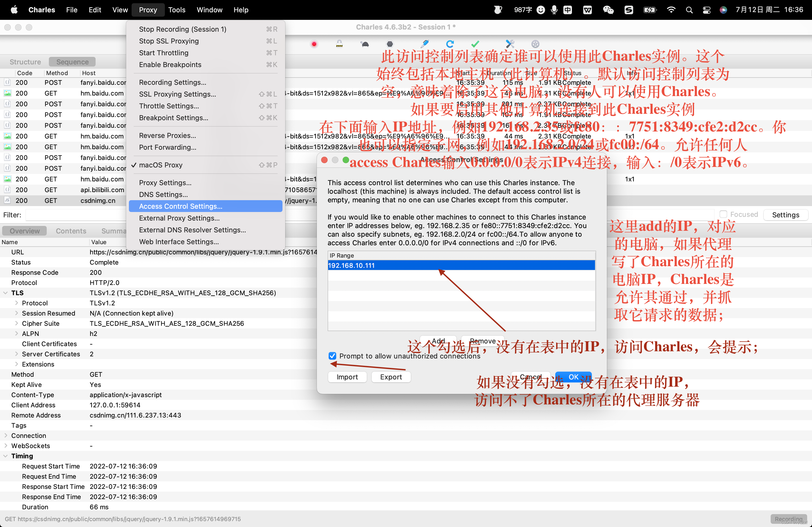Select Enable Breakpoints menu item
812x527 pixels.
point(205,65)
